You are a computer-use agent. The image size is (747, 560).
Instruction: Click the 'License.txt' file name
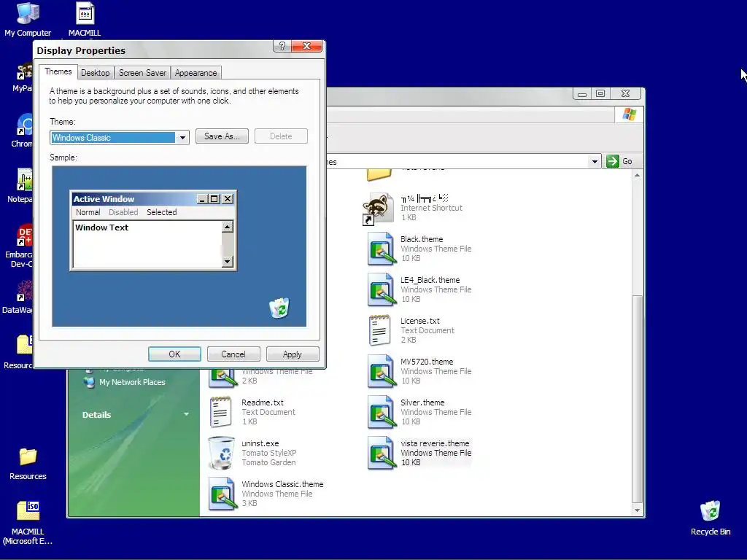[419, 321]
